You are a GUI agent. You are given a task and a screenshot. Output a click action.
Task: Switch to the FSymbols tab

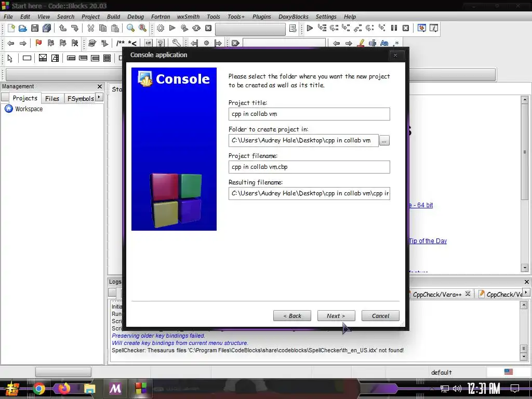click(81, 98)
